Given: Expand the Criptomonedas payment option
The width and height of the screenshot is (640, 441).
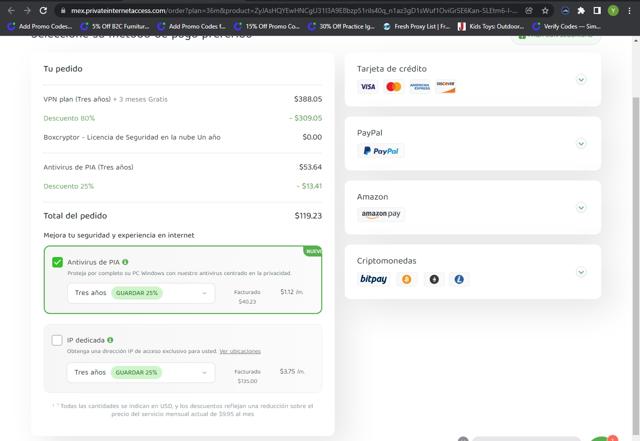Looking at the screenshot, I should tap(581, 272).
